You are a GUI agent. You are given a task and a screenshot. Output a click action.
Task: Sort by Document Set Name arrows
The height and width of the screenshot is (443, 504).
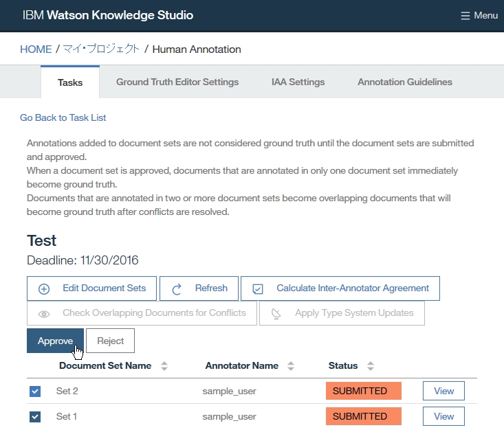click(164, 366)
